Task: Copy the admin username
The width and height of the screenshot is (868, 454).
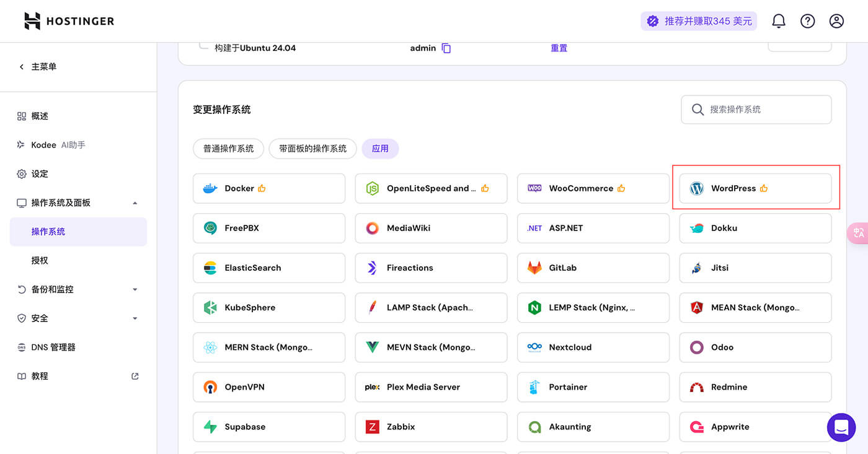Action: point(446,48)
